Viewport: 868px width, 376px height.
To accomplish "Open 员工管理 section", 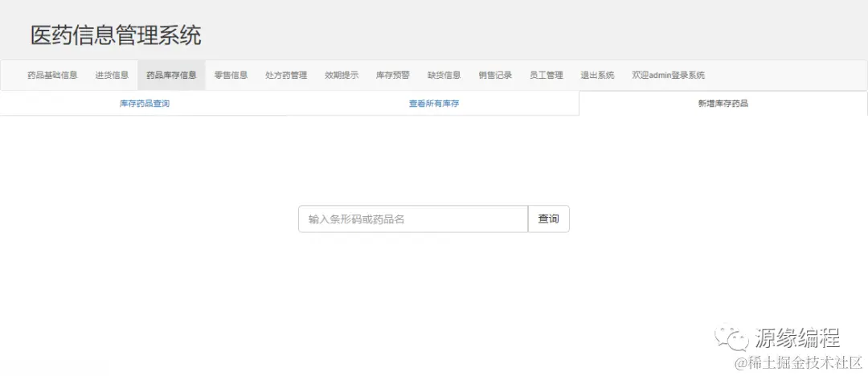I will (x=547, y=76).
